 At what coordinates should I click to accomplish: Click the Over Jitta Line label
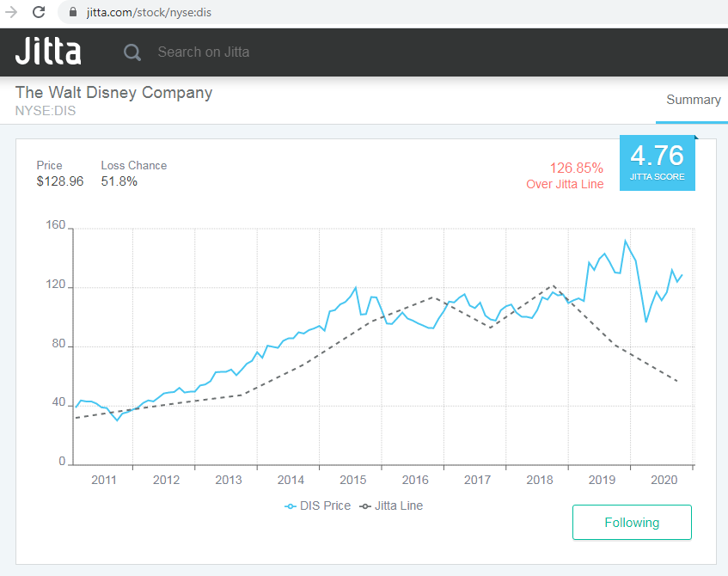[x=565, y=184]
